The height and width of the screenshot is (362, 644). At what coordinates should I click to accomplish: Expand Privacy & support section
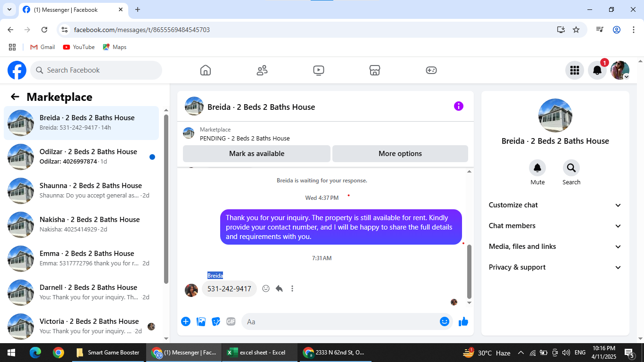click(555, 267)
